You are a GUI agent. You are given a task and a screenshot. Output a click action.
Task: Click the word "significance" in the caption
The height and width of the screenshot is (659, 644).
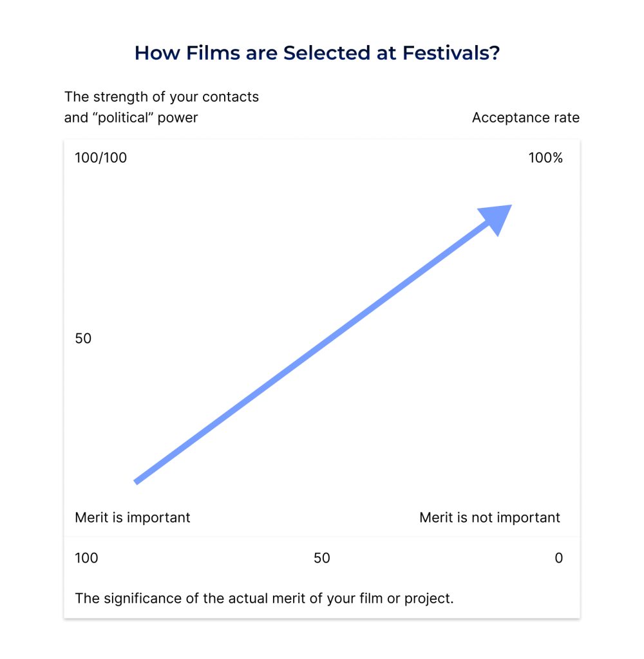point(137,599)
